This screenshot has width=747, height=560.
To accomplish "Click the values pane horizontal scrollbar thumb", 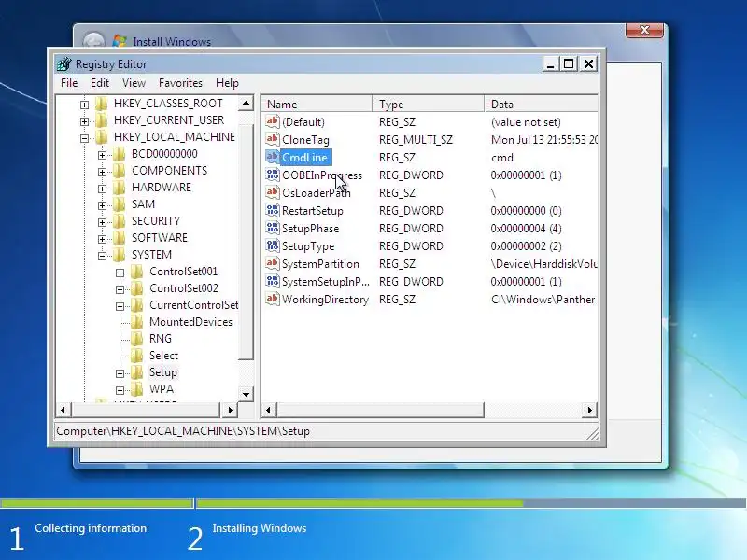I will point(380,410).
